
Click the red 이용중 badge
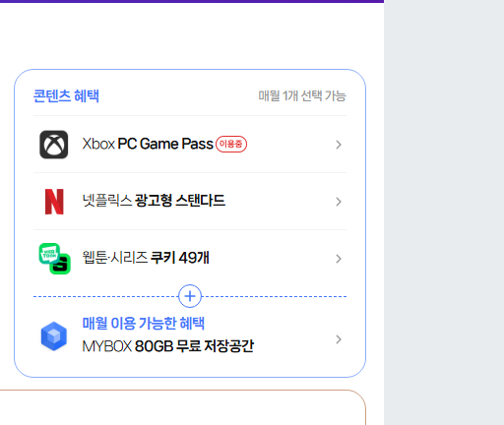click(231, 144)
